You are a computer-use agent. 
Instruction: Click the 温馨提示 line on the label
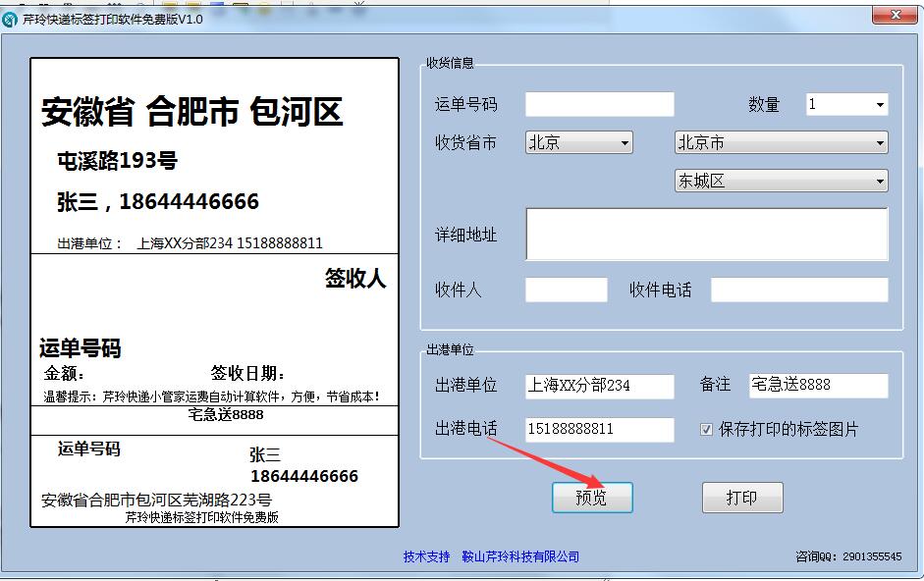(211, 396)
